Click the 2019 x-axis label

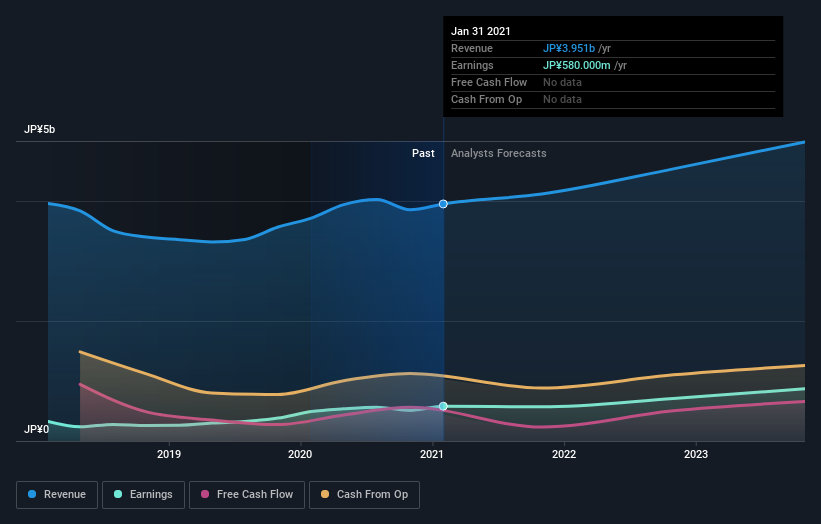point(169,454)
